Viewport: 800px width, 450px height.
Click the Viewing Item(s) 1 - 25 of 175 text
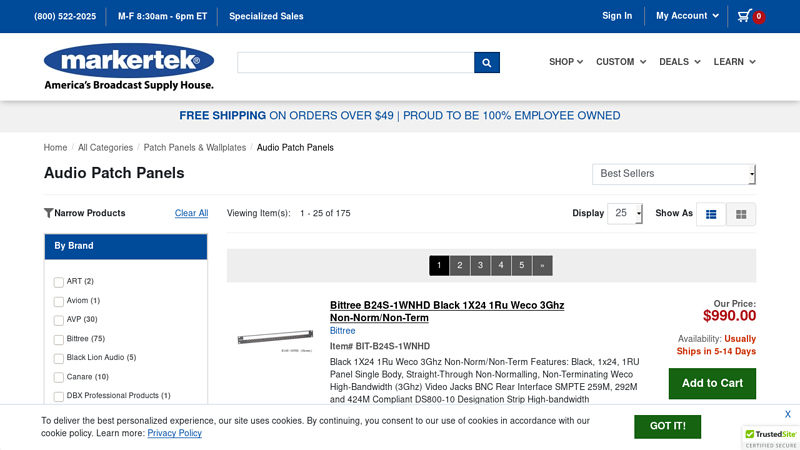coord(289,213)
